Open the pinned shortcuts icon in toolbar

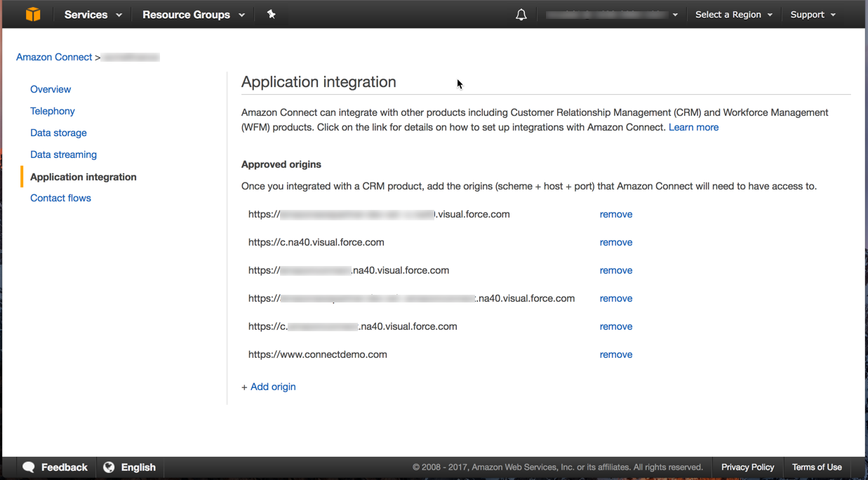coord(271,14)
